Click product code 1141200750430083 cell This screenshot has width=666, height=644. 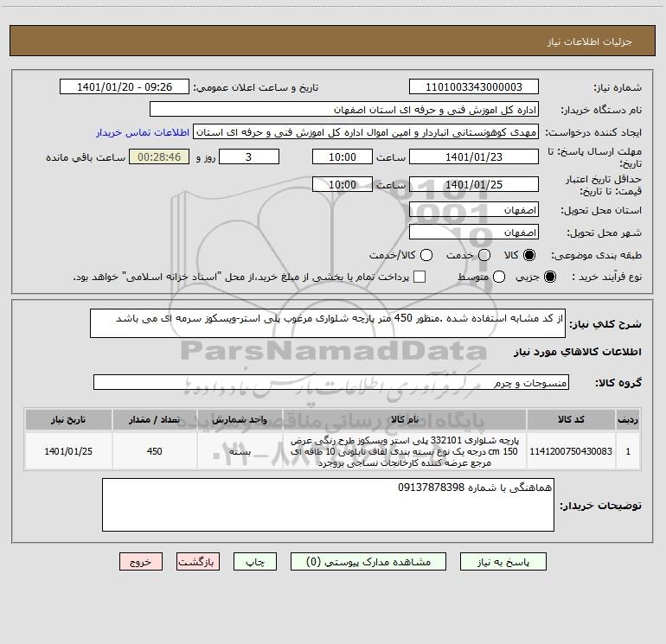coord(571,451)
